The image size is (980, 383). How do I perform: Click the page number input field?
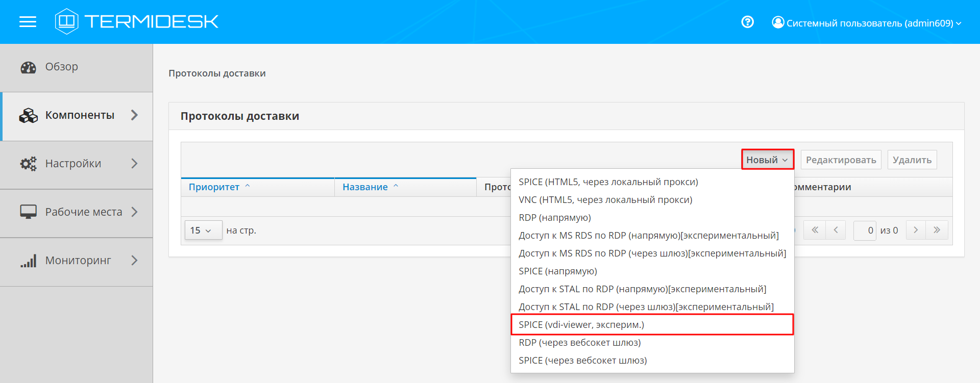[865, 231]
